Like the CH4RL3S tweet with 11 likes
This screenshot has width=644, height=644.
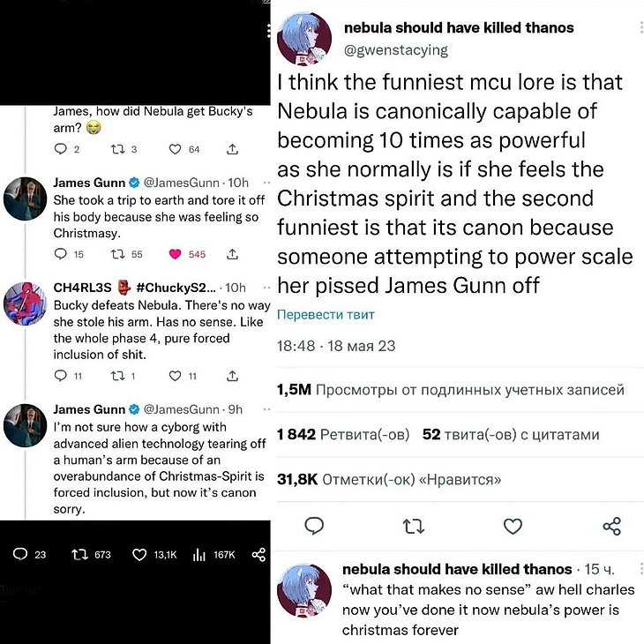175,375
